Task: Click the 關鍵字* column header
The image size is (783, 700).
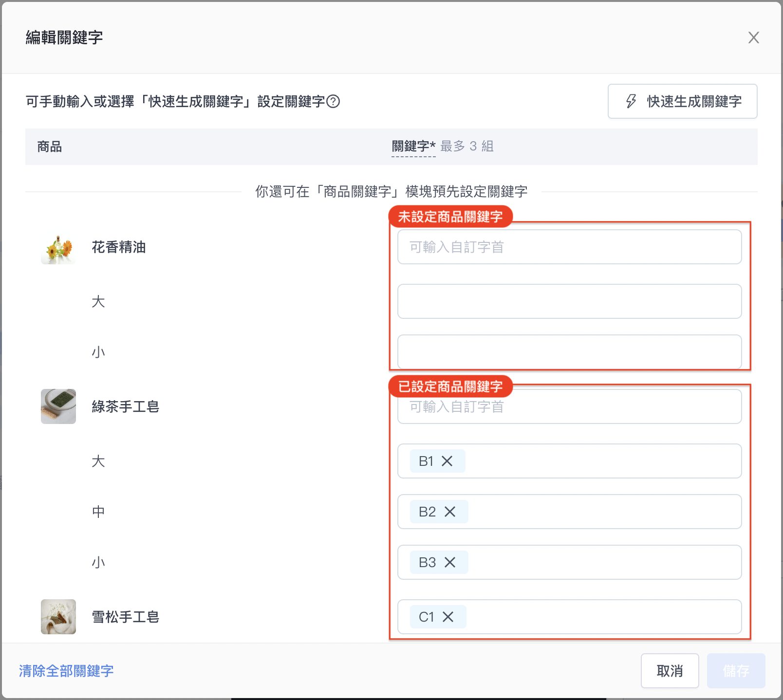Action: point(413,146)
